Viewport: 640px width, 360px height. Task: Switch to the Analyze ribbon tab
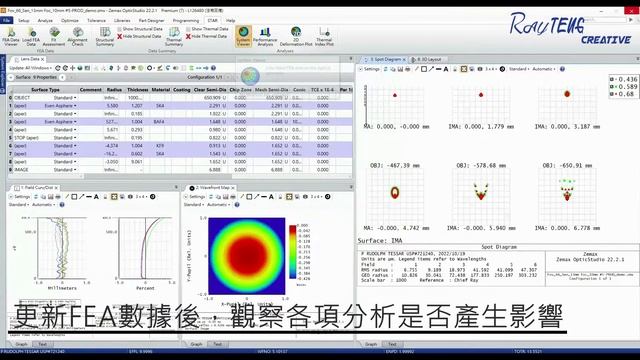tap(45, 20)
